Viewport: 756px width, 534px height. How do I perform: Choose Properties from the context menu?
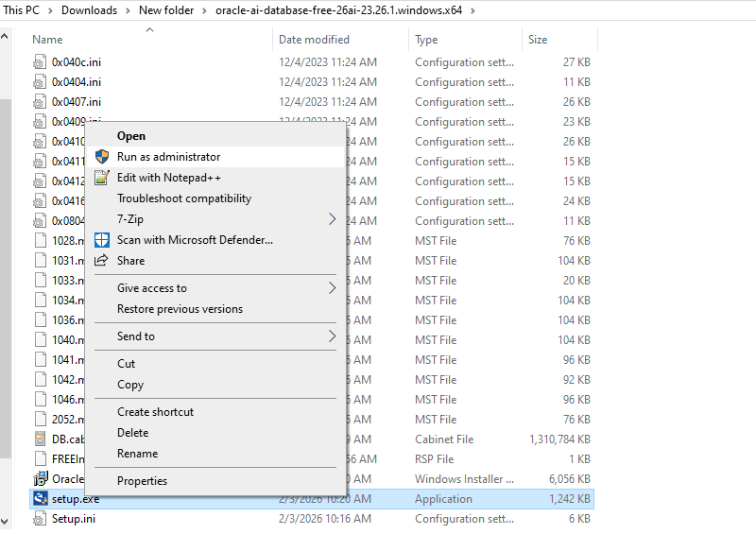click(142, 481)
